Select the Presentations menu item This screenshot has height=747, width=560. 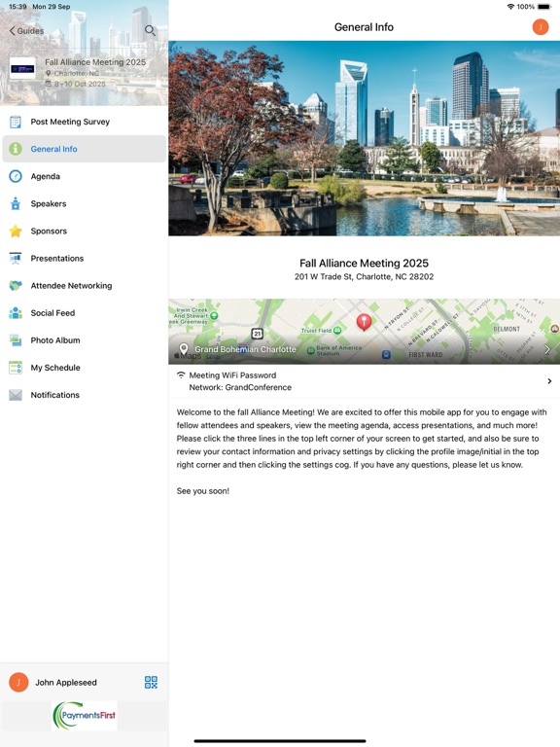[85, 258]
